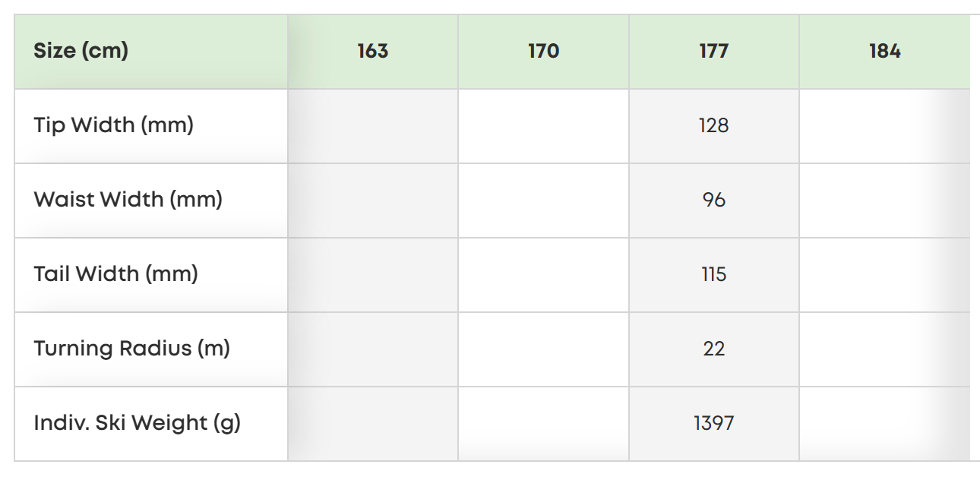Click empty Waist Width cell under 170

tap(543, 201)
